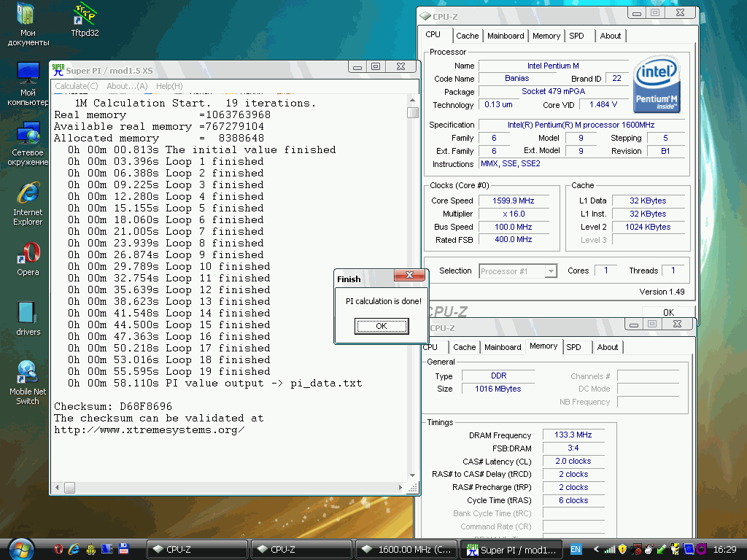Click the network signal tray icon

pos(609,550)
